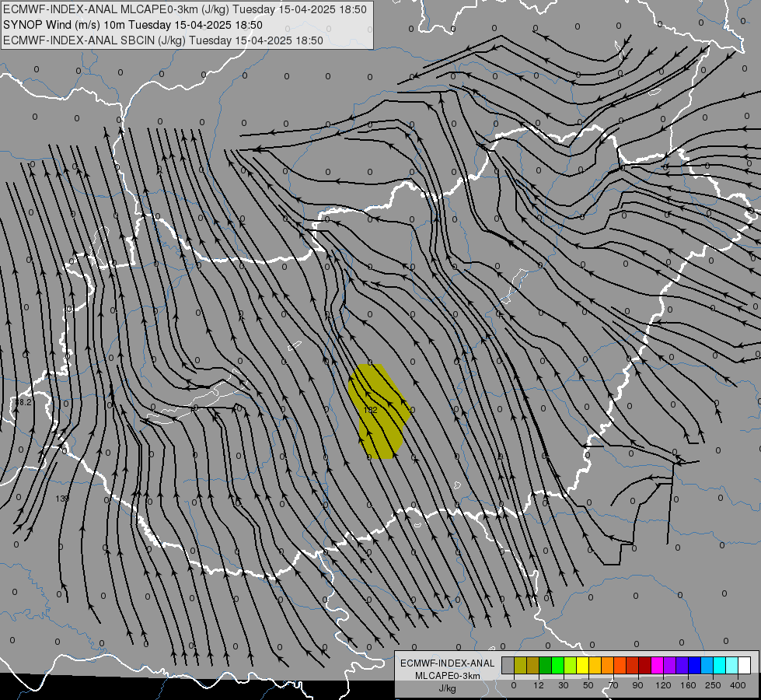This screenshot has width=761, height=700.
Task: Select the pure yellow legend swatch
Action: 583,665
